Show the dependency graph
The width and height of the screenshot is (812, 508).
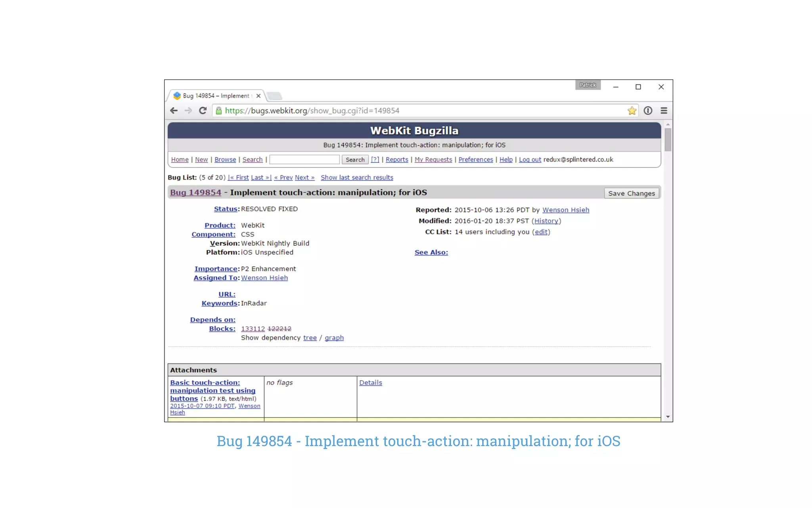[334, 338]
